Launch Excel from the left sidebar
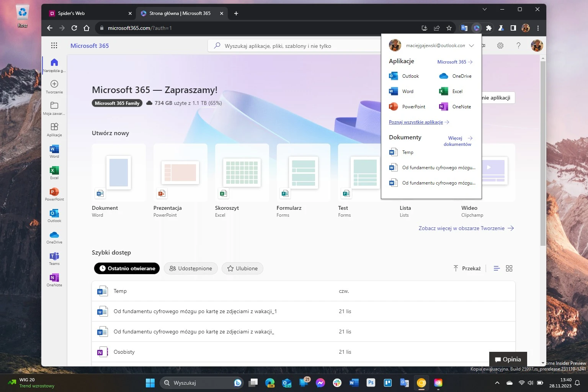 click(x=54, y=172)
